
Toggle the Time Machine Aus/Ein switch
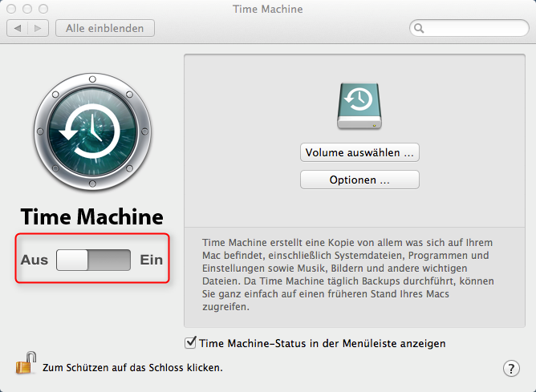[93, 260]
